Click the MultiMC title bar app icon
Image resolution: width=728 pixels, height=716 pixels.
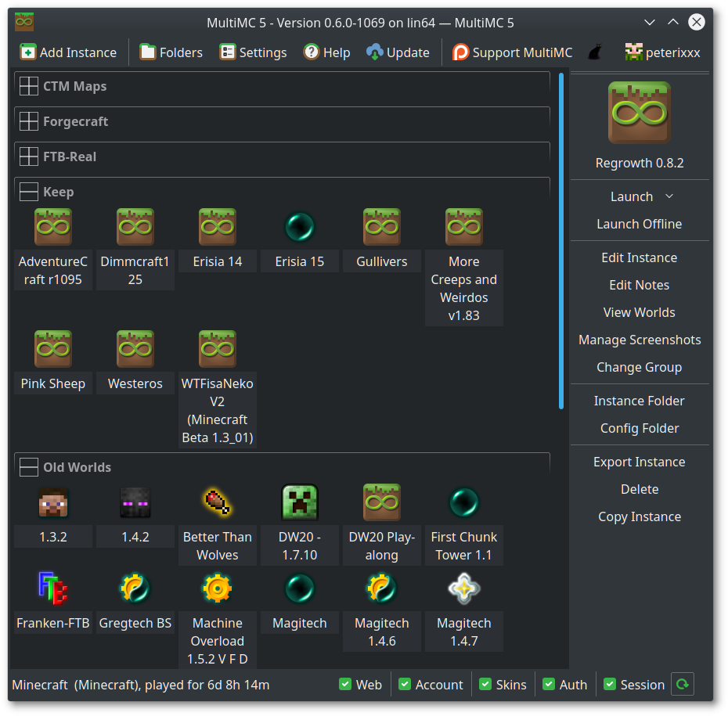pyautogui.click(x=24, y=22)
